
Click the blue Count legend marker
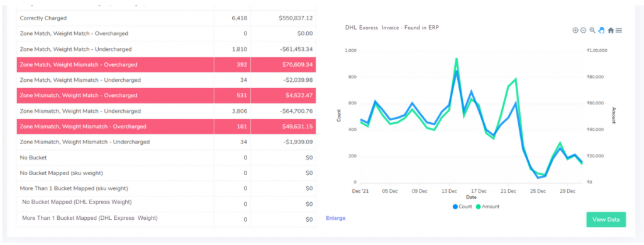(x=455, y=207)
